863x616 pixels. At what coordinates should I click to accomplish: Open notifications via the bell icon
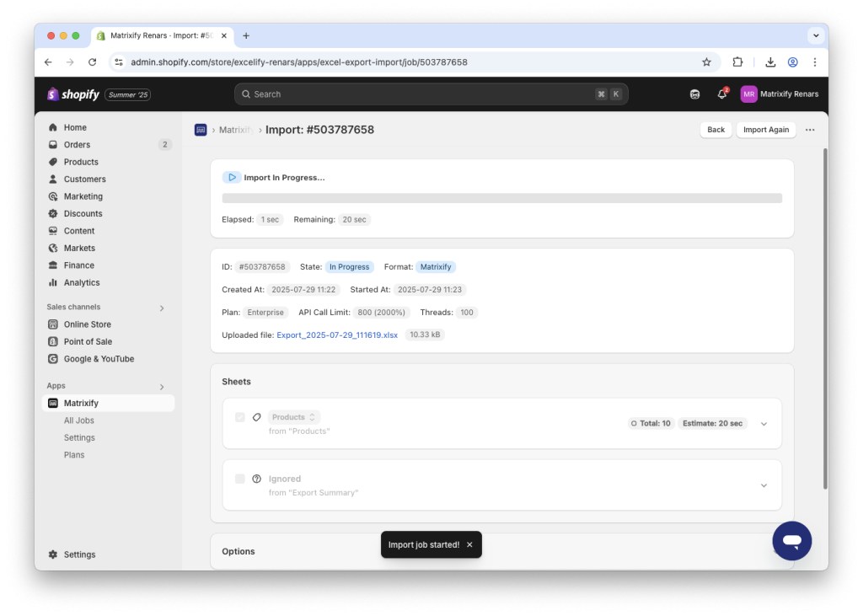[721, 94]
